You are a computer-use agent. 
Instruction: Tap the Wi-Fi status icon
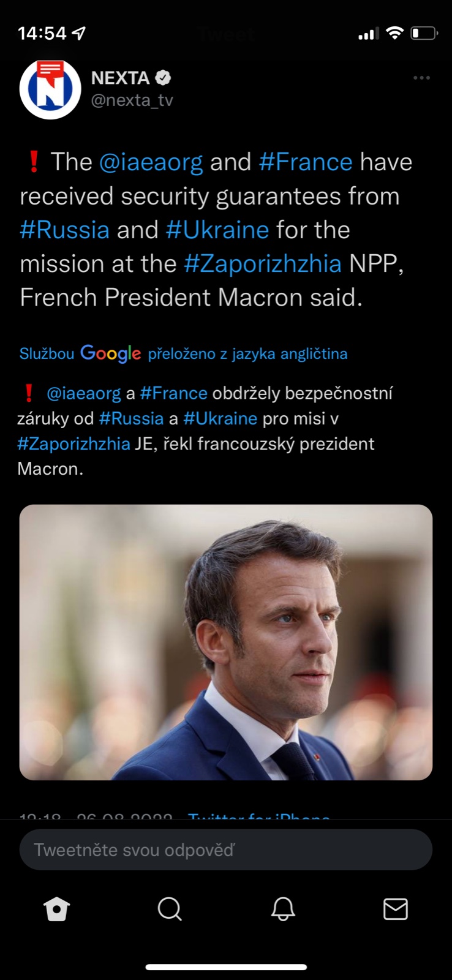[395, 33]
